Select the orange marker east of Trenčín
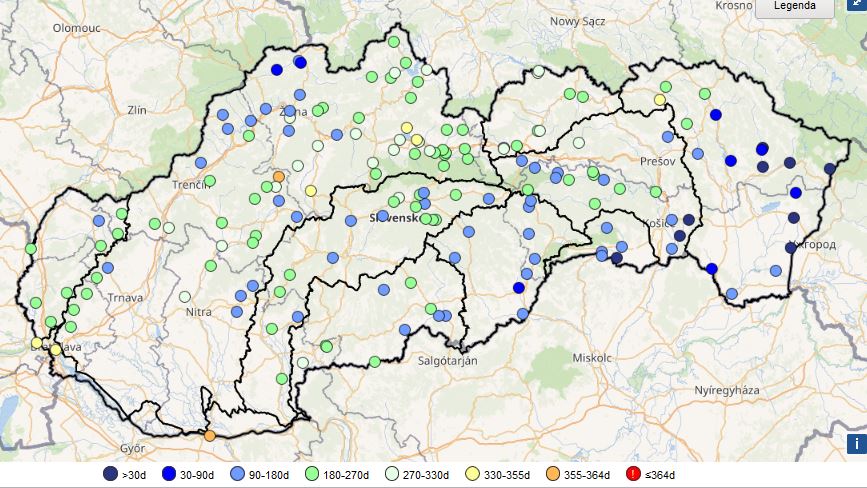 [278, 177]
